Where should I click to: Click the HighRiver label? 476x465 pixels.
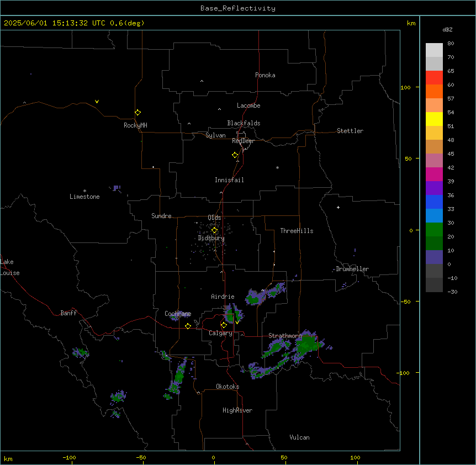pyautogui.click(x=237, y=410)
